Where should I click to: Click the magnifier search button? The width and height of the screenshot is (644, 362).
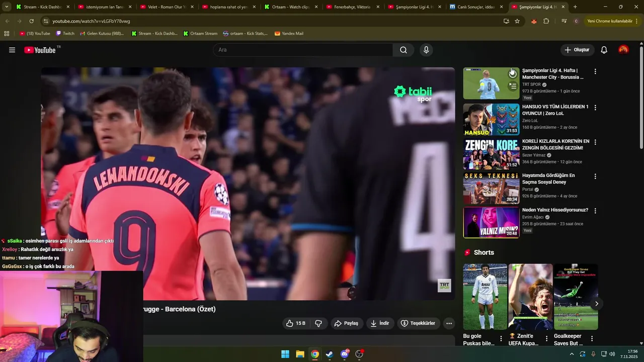point(404,50)
